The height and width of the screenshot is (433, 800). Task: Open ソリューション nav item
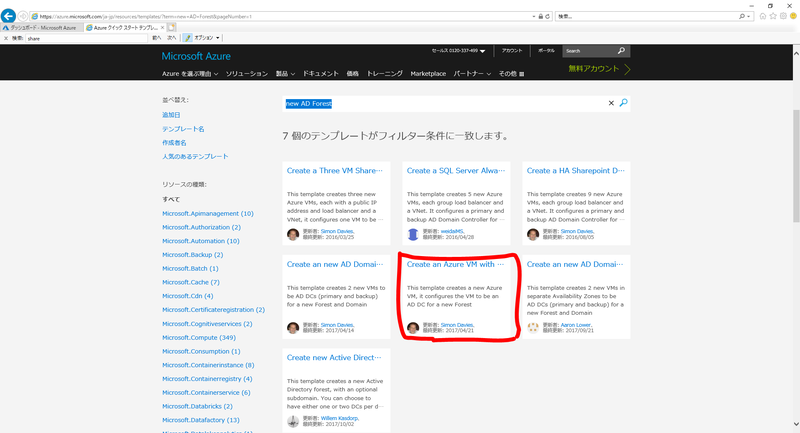[247, 74]
